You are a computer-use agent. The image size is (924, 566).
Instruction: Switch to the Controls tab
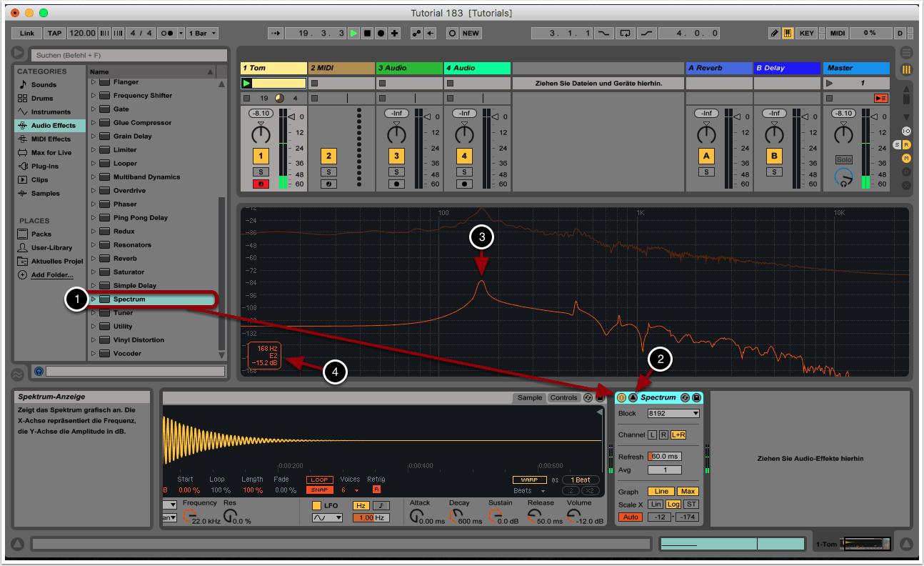(563, 398)
